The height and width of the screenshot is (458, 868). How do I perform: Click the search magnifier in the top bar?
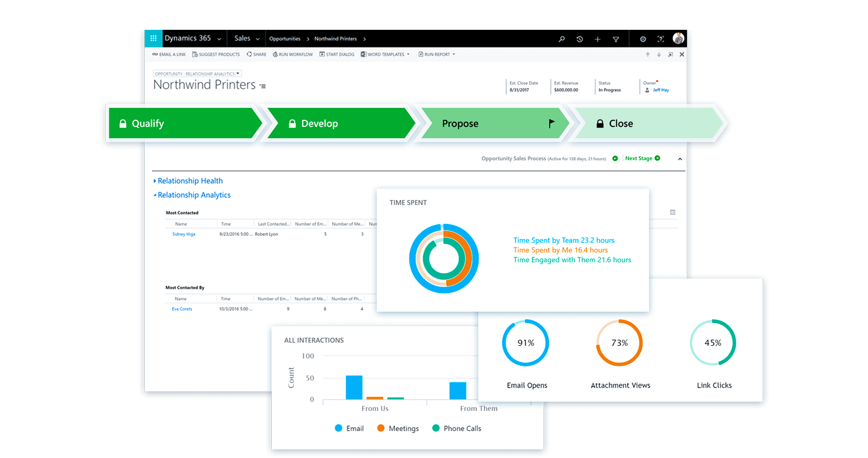point(561,39)
